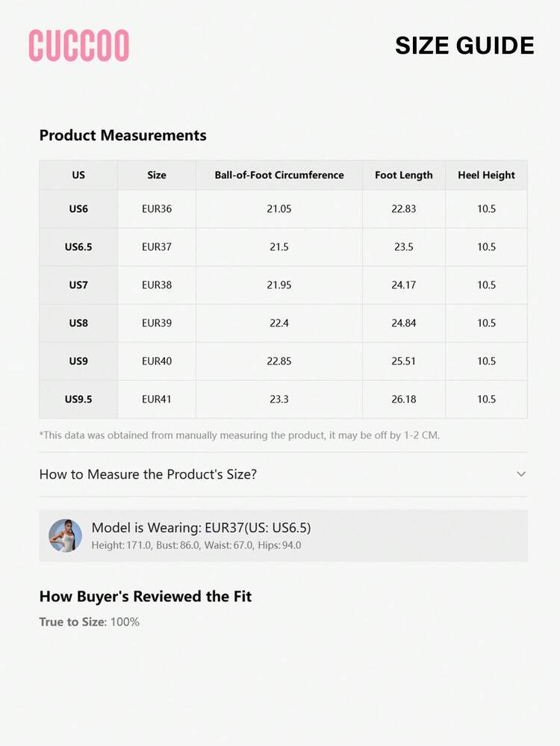Select the US9.5 row header
Screen dimensions: 560x746
[78, 400]
